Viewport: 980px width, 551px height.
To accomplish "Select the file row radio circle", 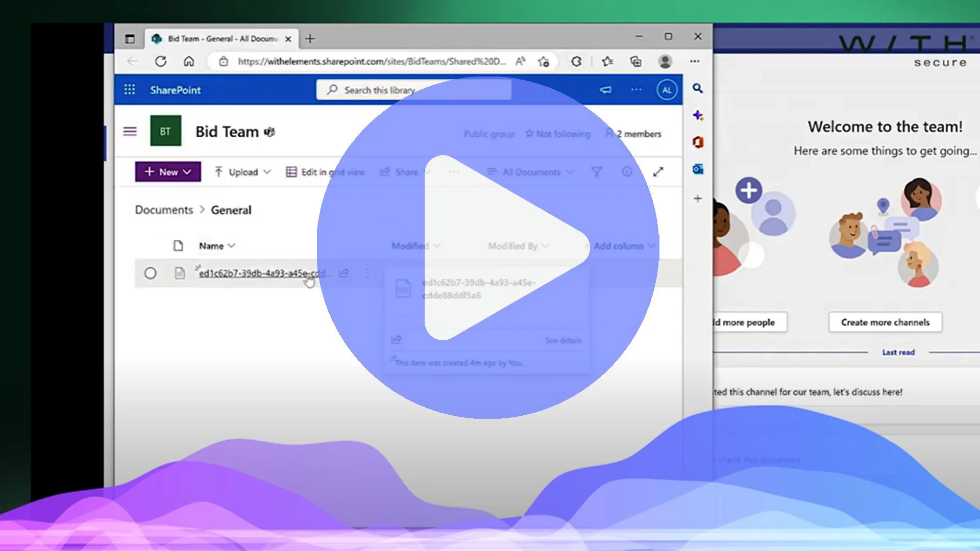I will click(150, 273).
